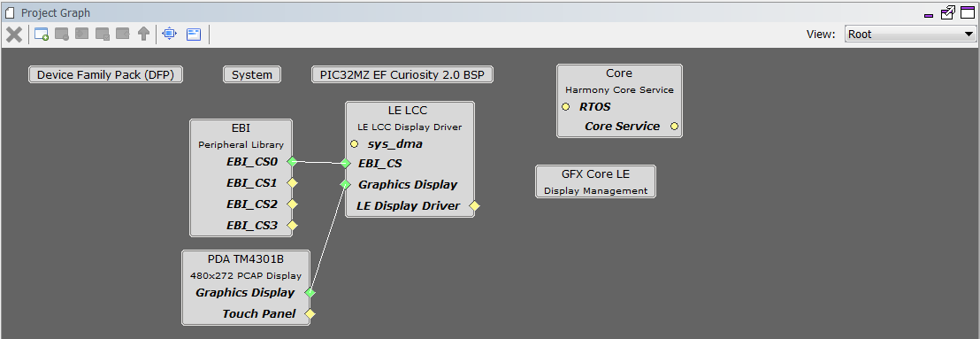Click the yellow Core Service capability circle
980x339 pixels.
(674, 127)
